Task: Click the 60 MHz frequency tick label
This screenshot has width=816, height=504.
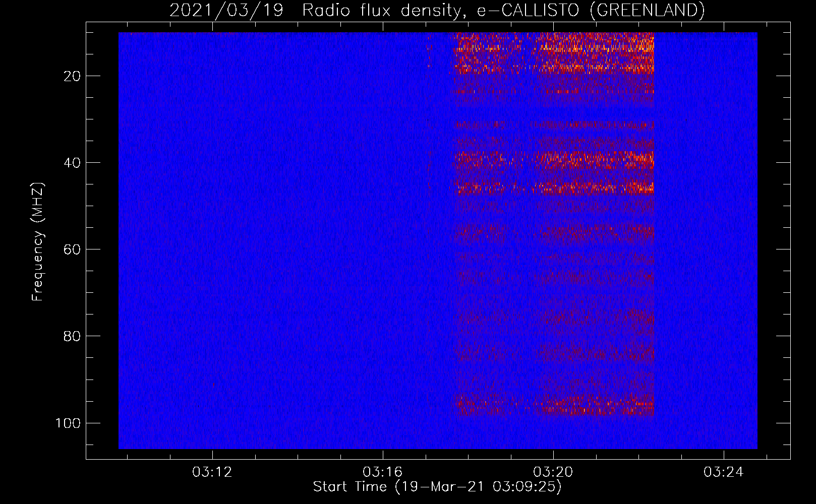Action: [72, 249]
